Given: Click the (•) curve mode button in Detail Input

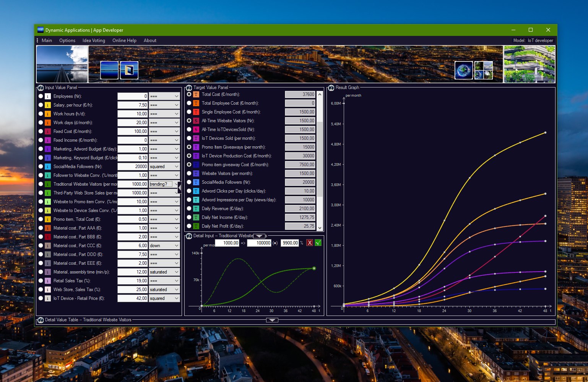Looking at the screenshot, I should [275, 243].
